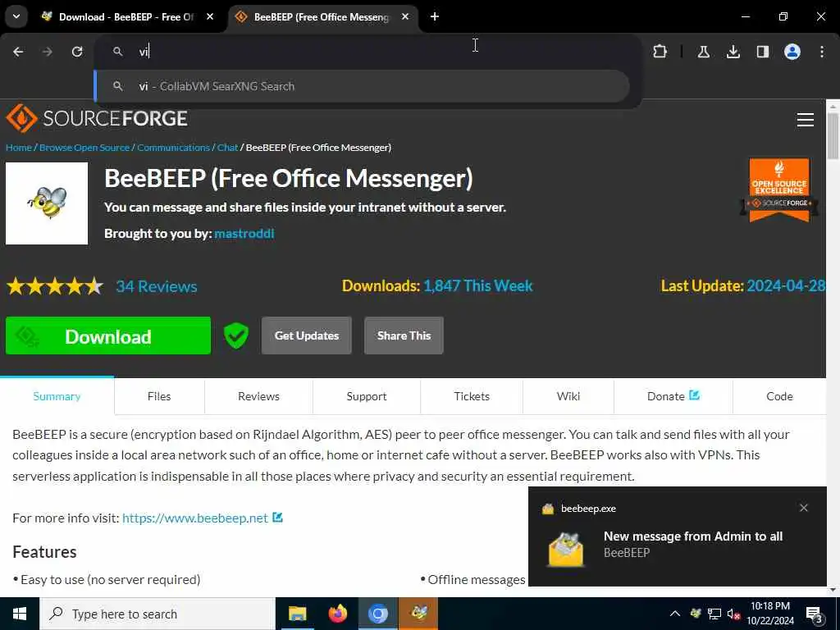Open Communications breadcrumb link
This screenshot has height=630, width=840.
click(173, 148)
